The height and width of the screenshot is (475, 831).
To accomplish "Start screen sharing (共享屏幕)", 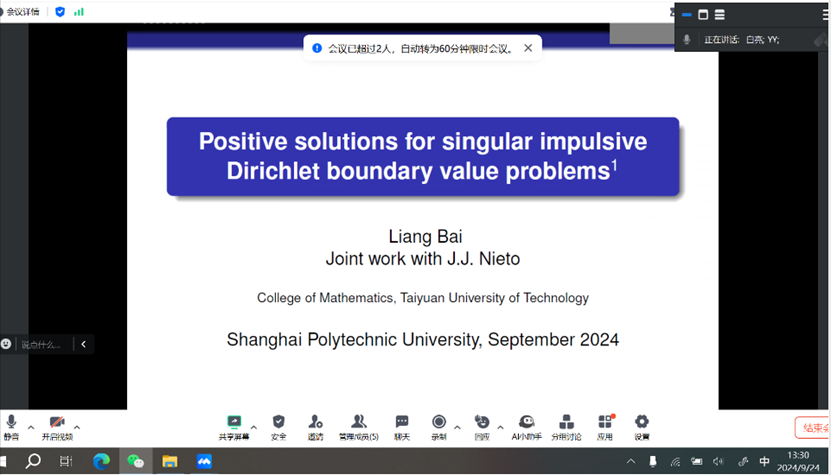I will [x=235, y=424].
